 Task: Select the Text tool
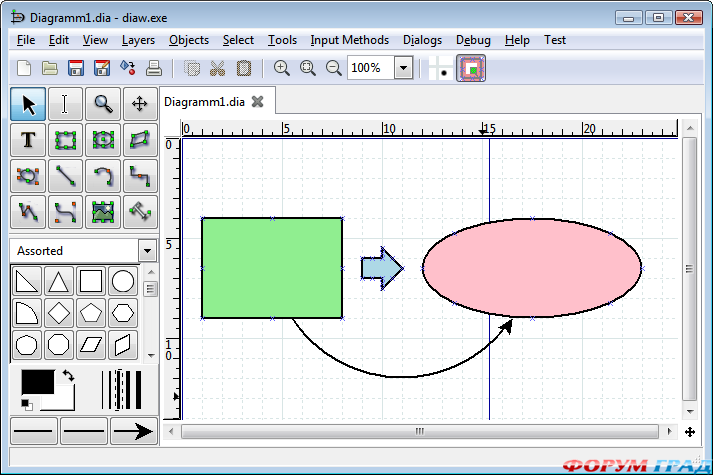(x=28, y=140)
